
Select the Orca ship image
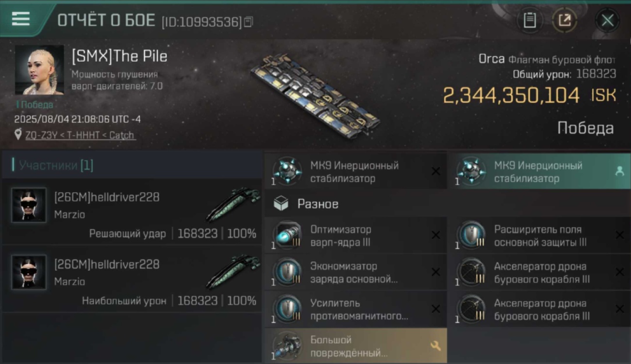click(315, 92)
